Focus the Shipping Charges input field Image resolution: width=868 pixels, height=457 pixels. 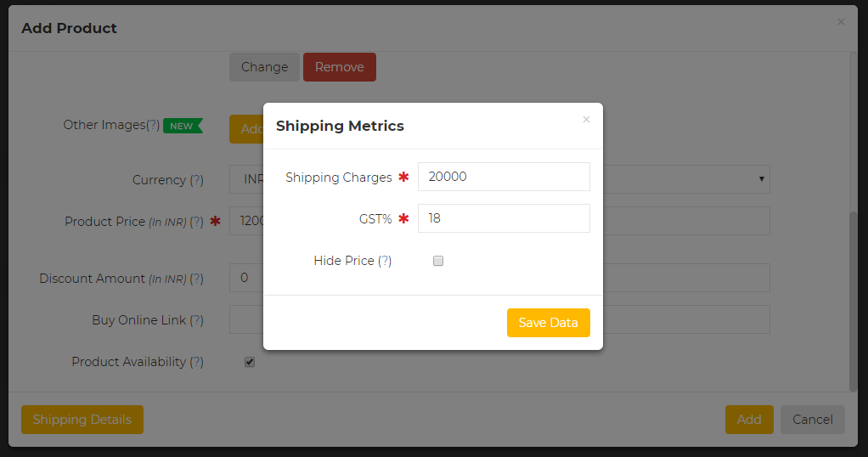504,177
